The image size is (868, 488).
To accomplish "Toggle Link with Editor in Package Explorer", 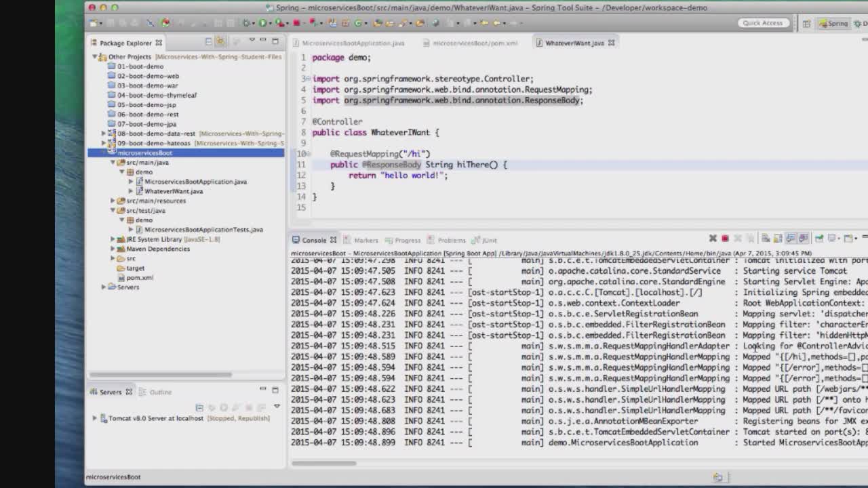I will (220, 42).
